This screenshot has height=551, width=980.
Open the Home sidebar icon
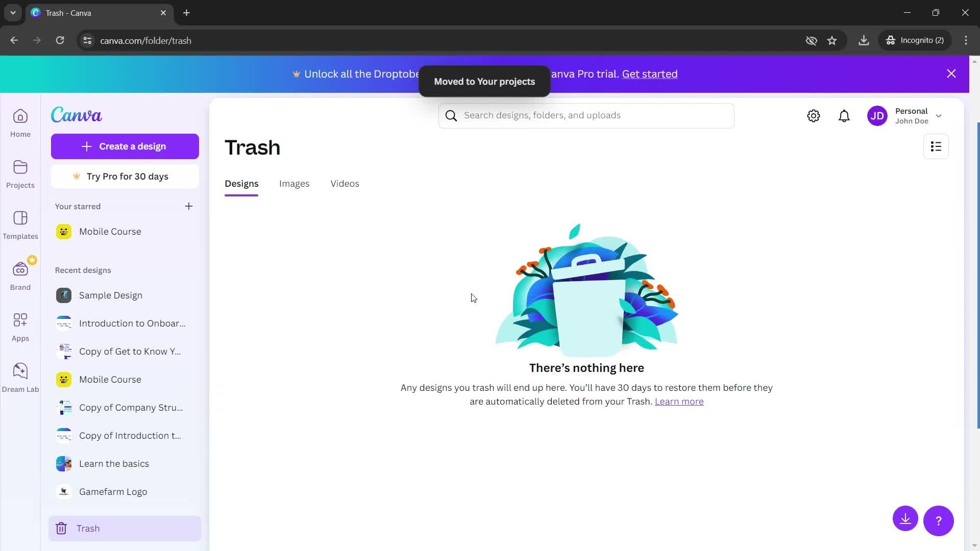(x=20, y=123)
